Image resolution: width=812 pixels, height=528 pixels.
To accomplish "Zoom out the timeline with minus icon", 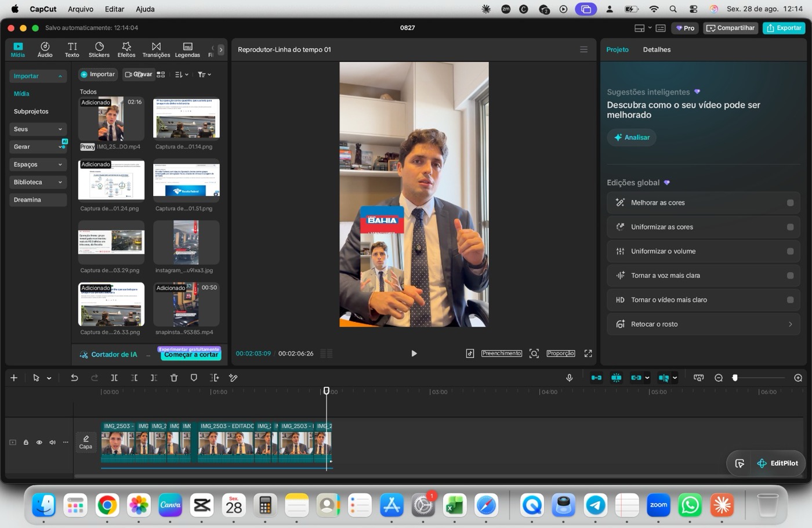I will pyautogui.click(x=719, y=378).
